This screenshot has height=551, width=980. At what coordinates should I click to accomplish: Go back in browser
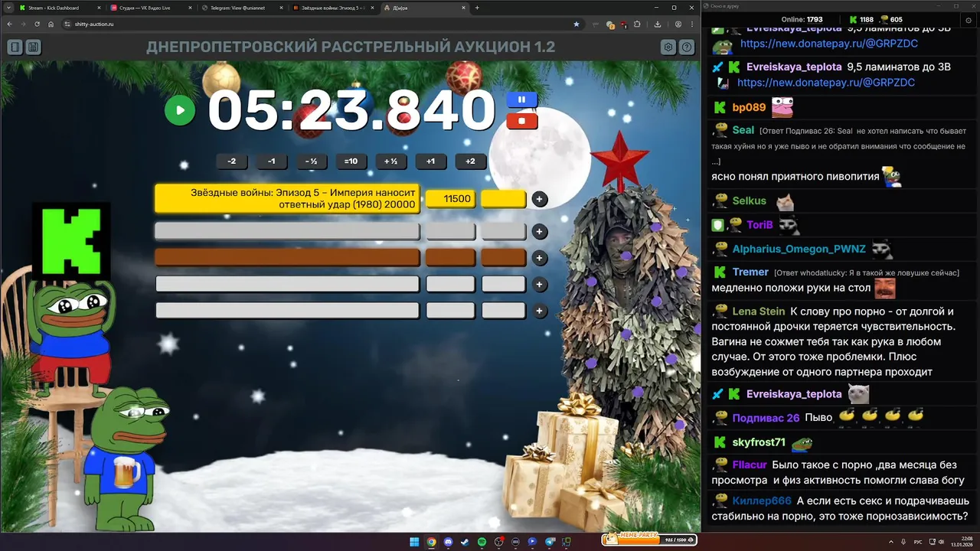[x=9, y=24]
